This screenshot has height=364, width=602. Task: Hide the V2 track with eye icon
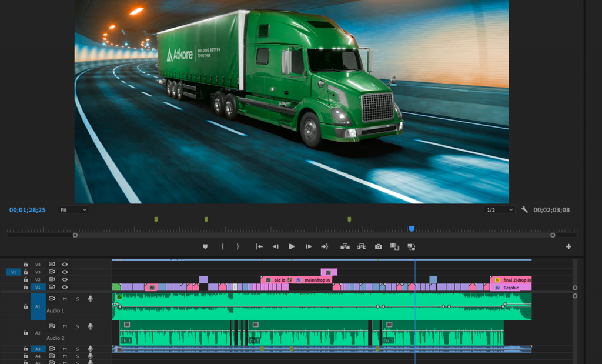[65, 280]
